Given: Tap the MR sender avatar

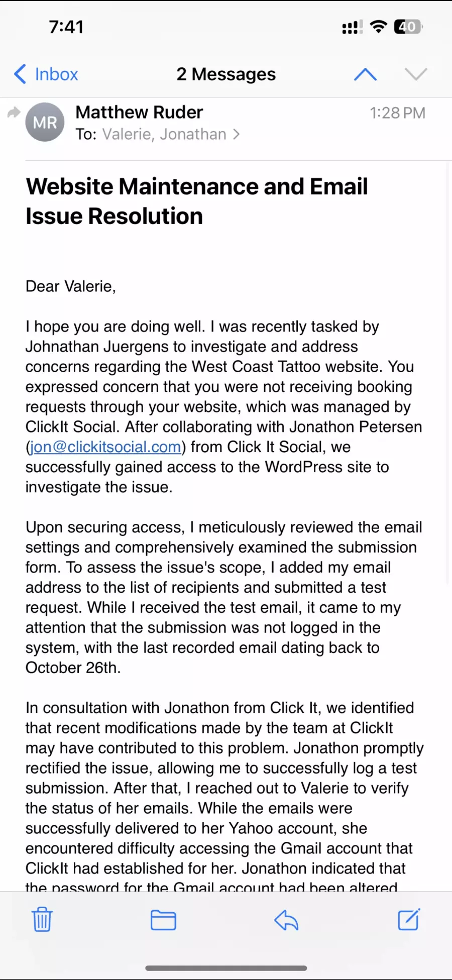Looking at the screenshot, I should point(45,122).
